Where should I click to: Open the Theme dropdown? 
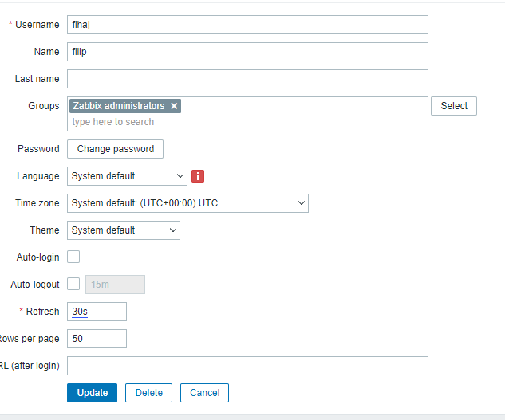[124, 230]
